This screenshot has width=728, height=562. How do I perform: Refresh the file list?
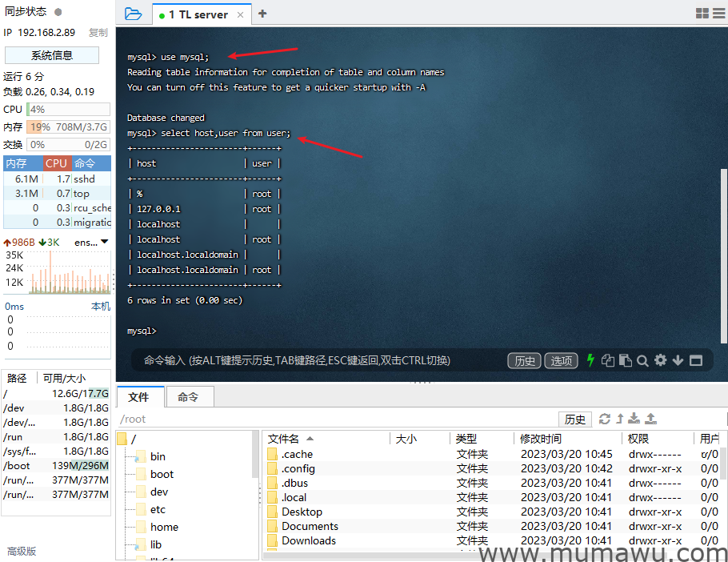coord(606,419)
